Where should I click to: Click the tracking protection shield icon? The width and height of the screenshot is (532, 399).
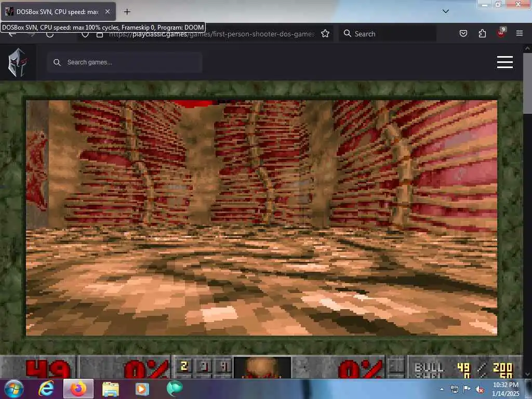(x=85, y=34)
